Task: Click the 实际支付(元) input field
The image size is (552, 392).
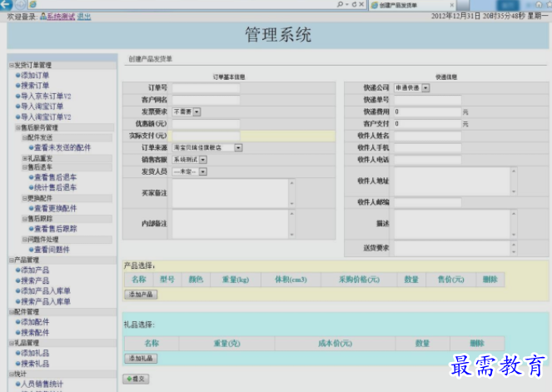Action: click(206, 136)
